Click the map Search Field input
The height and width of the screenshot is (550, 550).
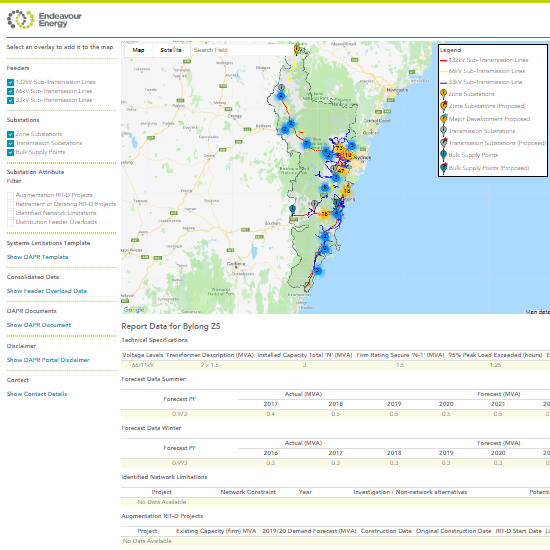pos(242,50)
